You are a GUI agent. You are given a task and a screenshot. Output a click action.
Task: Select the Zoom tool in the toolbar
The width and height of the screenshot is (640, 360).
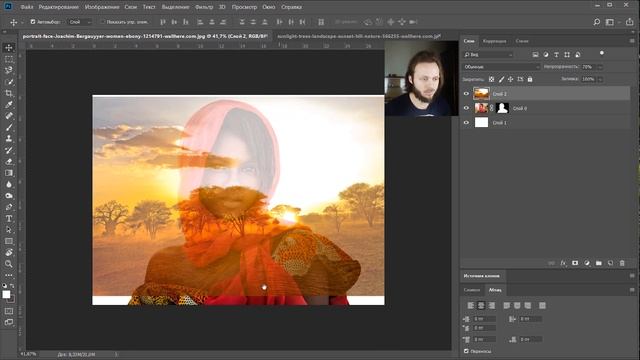coord(9,264)
